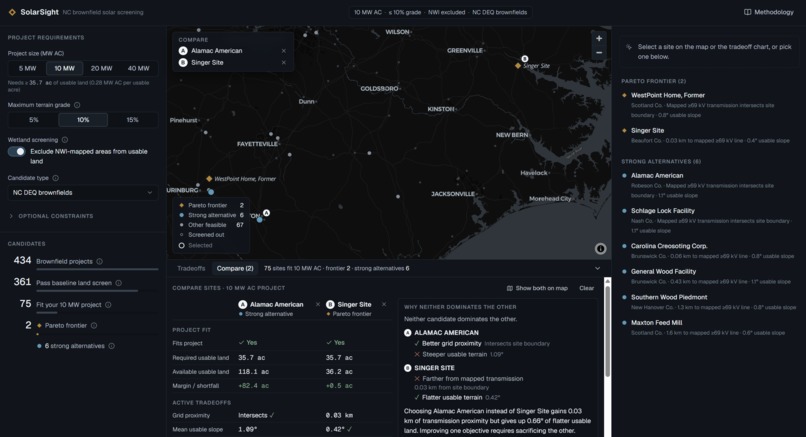Click the SolarSight logo icon
806x437 pixels.
click(x=12, y=12)
